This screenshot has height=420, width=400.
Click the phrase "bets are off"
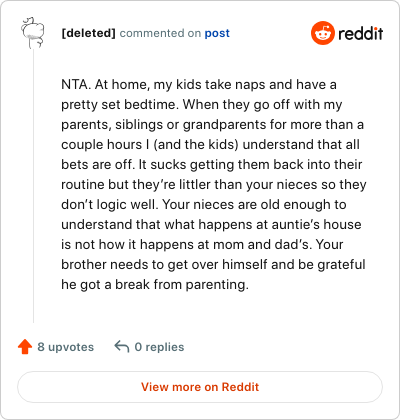coord(97,164)
